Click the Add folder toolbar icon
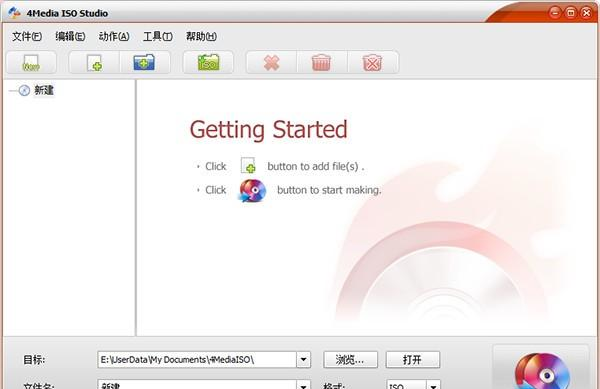Screen dimensions: 600x389 (x=144, y=62)
